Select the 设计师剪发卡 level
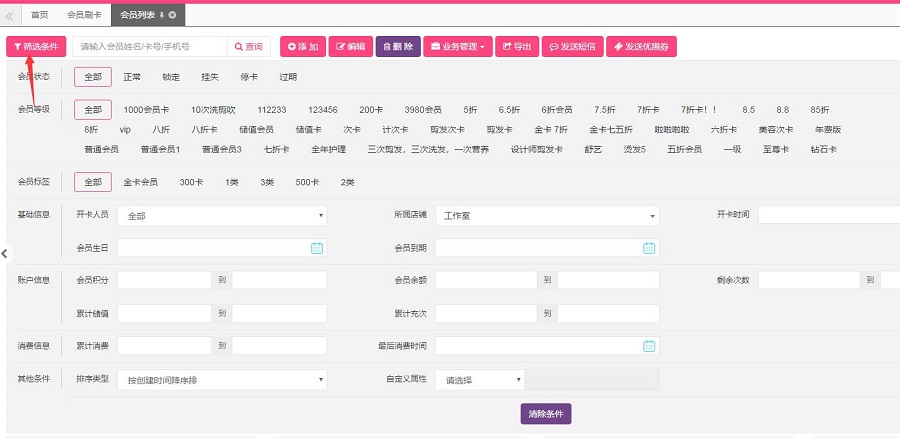The image size is (900, 438). (537, 149)
